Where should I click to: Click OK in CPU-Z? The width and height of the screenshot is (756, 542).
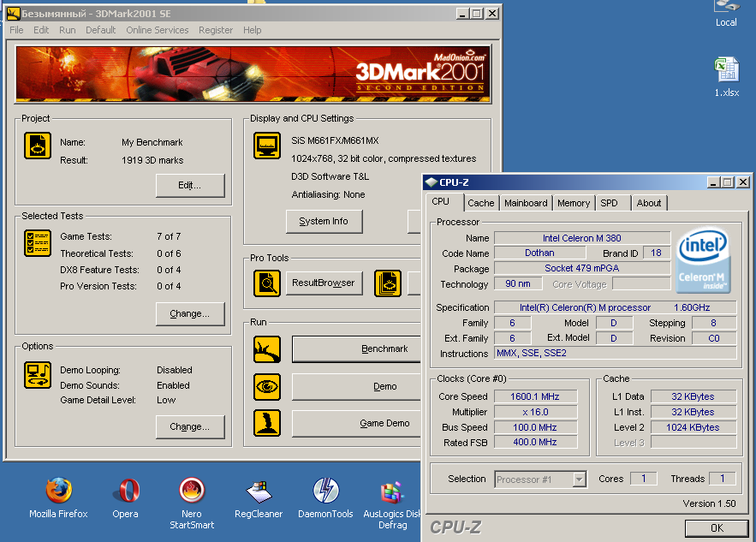point(717,528)
